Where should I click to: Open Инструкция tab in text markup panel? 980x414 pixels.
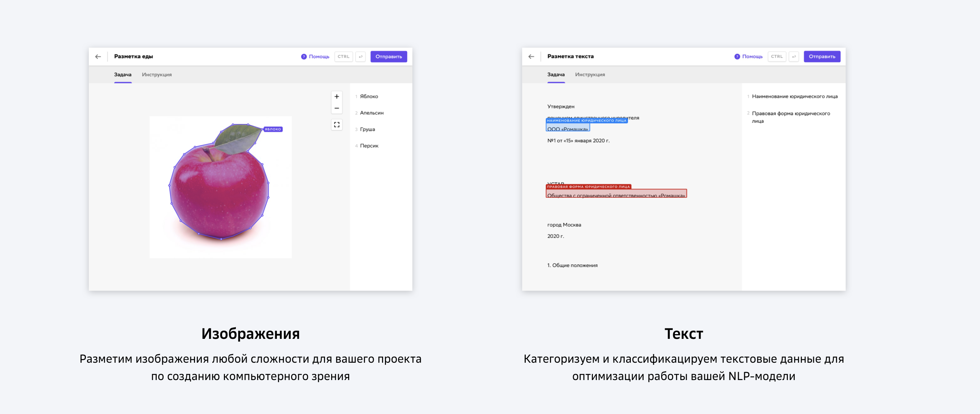pyautogui.click(x=590, y=74)
